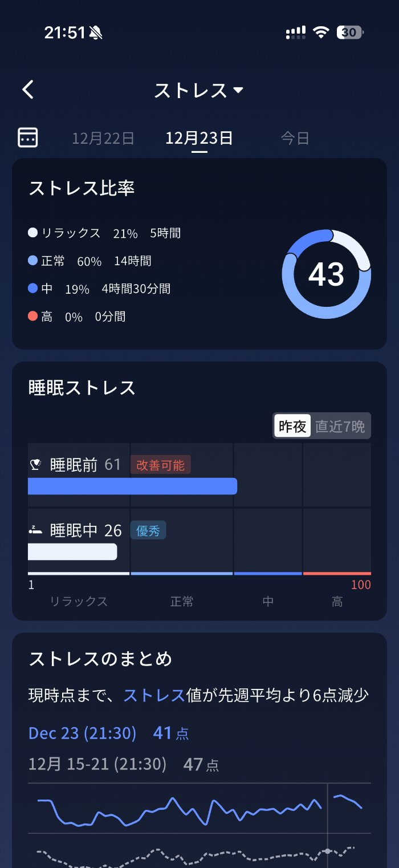
Task: Tap the battery level indicator
Action: 349,33
